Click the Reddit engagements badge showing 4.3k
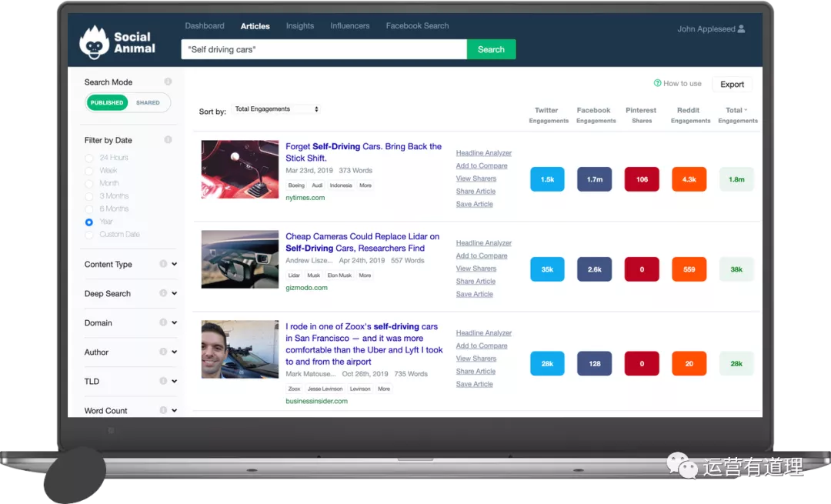The height and width of the screenshot is (504, 831). (x=689, y=179)
